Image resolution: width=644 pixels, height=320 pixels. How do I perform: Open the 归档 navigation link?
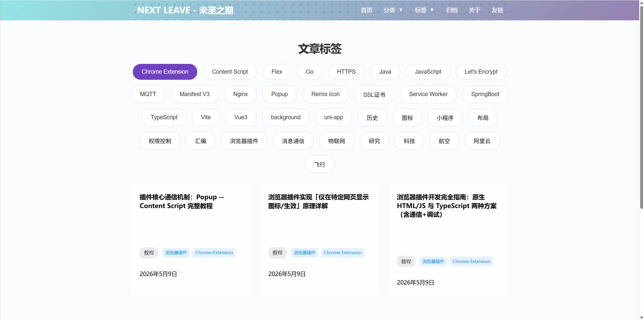452,10
